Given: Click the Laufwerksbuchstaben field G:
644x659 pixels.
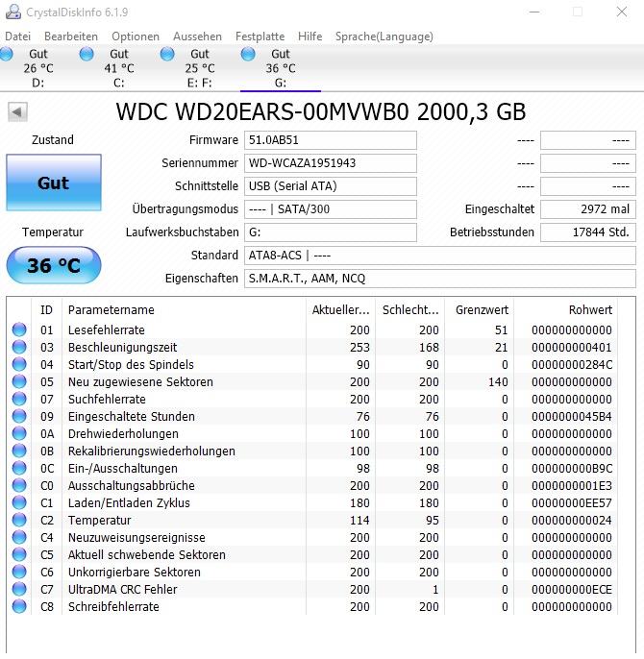Looking at the screenshot, I should coord(331,232).
